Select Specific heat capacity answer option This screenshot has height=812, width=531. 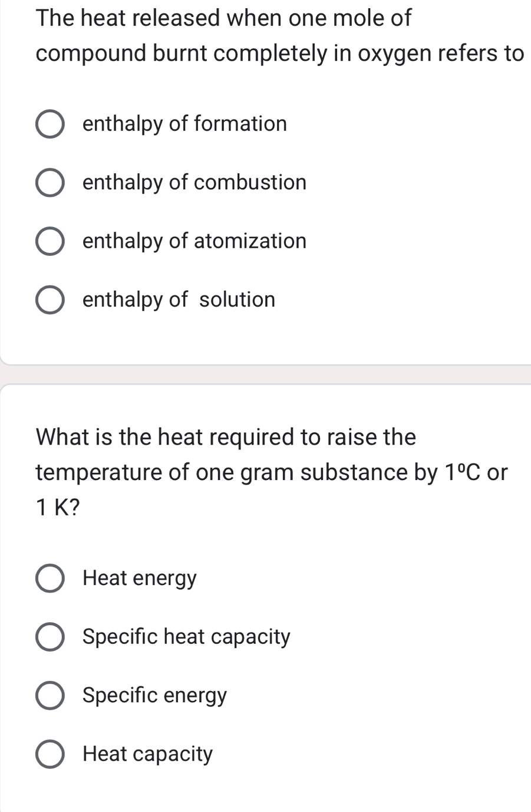click(50, 637)
